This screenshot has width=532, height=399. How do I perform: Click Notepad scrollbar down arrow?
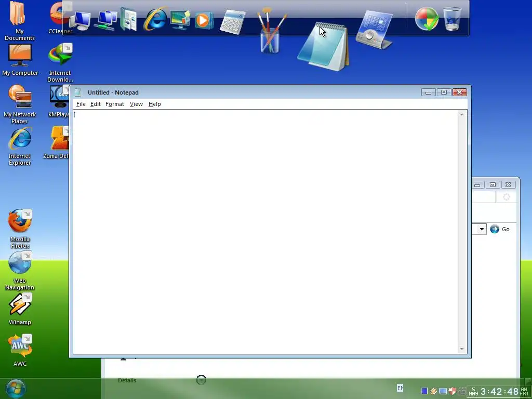(x=462, y=349)
